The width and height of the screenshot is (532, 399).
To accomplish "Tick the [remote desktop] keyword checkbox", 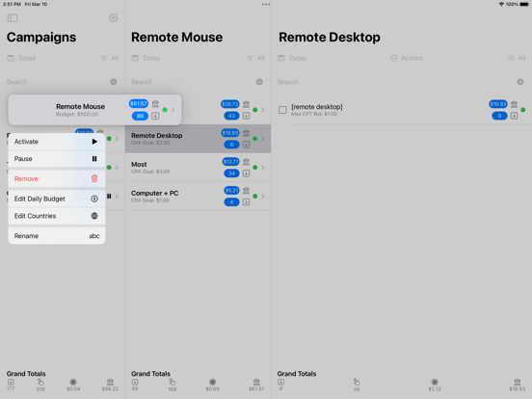I will [x=282, y=110].
